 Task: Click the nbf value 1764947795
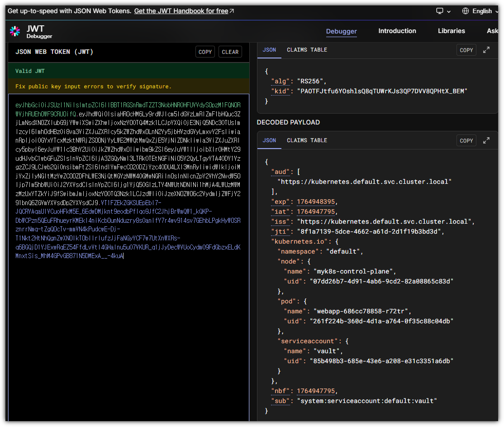316,391
